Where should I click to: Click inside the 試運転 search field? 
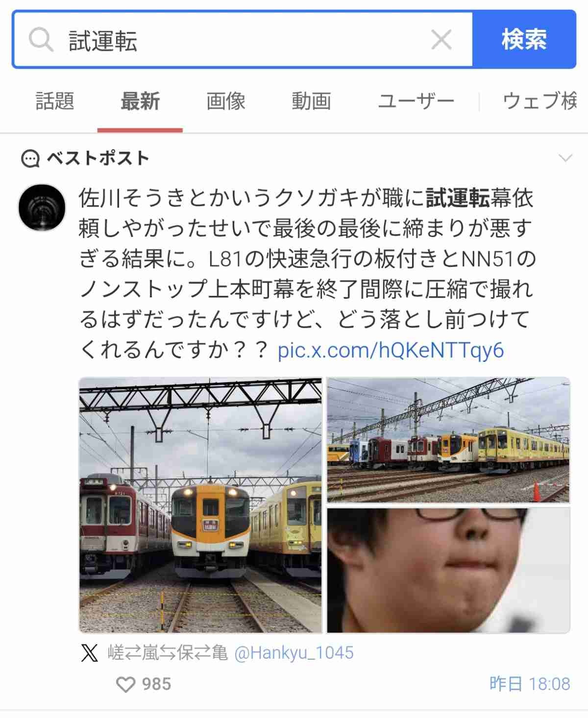coord(245,40)
